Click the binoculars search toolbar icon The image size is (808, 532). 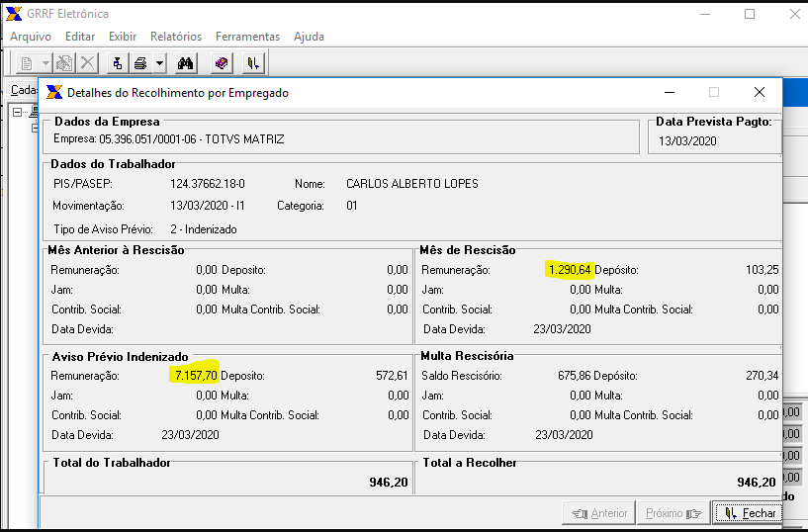(x=186, y=63)
